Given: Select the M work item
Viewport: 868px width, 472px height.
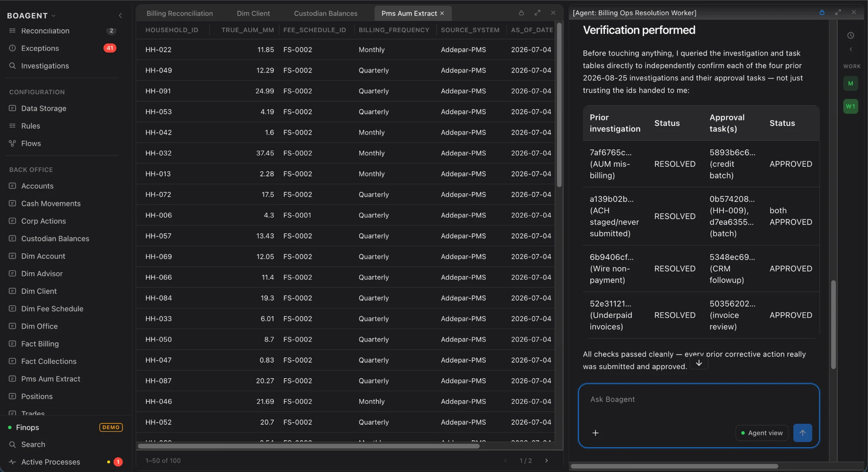Looking at the screenshot, I should (x=851, y=83).
